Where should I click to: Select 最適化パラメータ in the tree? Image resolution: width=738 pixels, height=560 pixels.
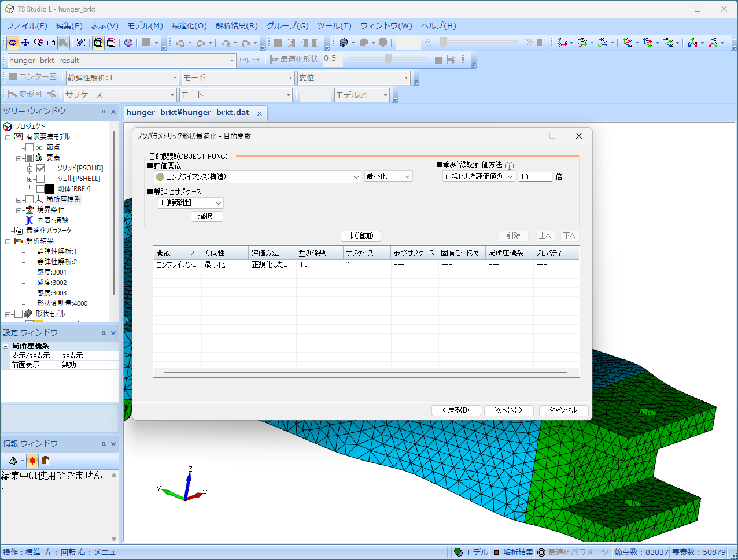[x=49, y=231]
